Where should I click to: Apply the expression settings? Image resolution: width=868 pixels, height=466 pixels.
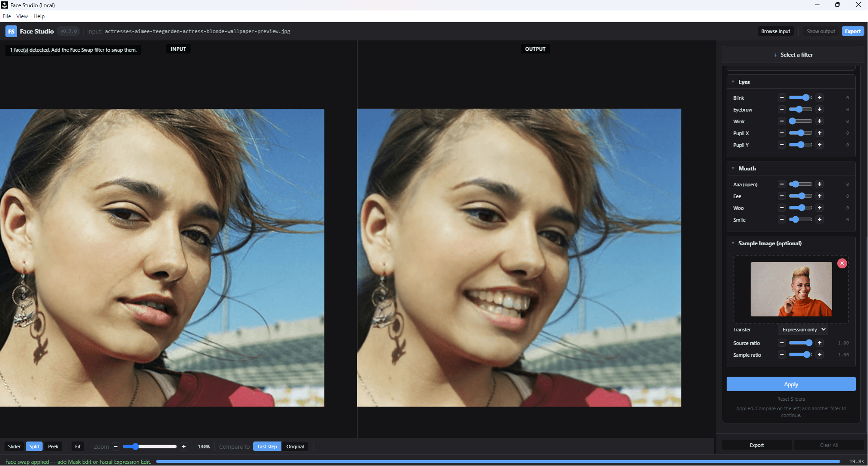coord(791,384)
